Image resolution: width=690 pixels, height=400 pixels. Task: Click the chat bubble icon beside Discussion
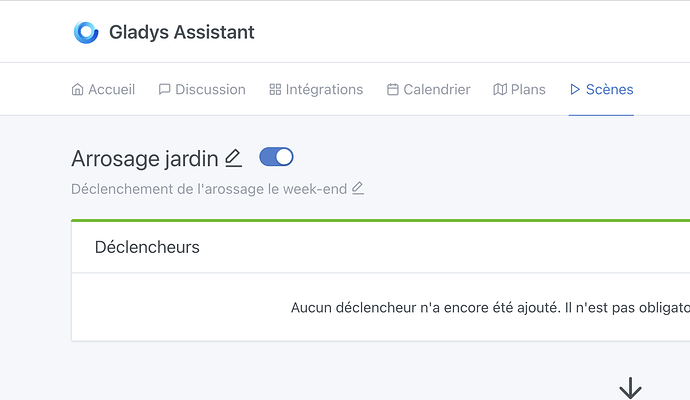coord(164,90)
